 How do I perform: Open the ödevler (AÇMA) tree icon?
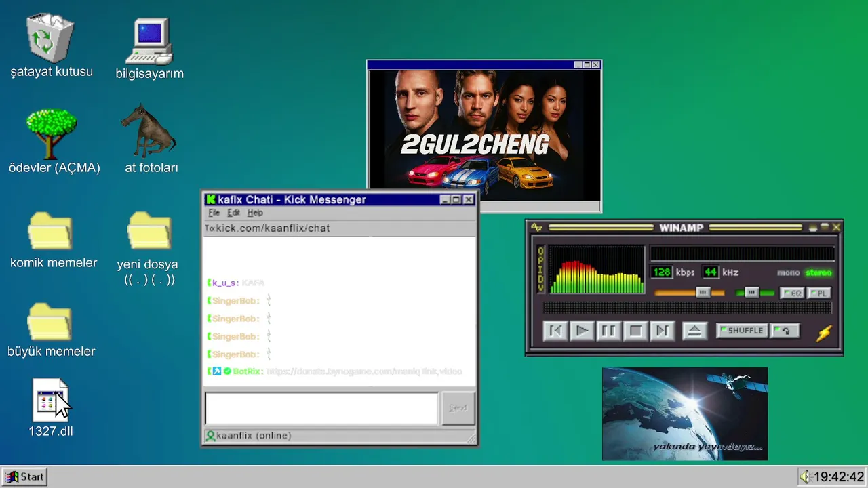[x=52, y=134]
